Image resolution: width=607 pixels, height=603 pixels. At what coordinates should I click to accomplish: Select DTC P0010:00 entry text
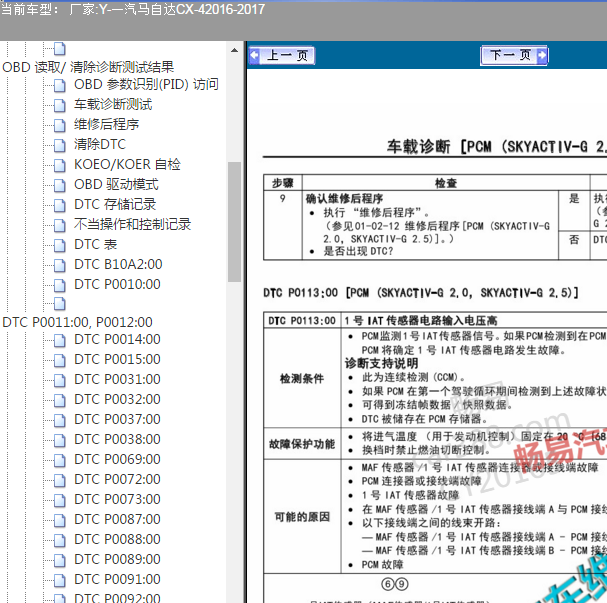(117, 284)
